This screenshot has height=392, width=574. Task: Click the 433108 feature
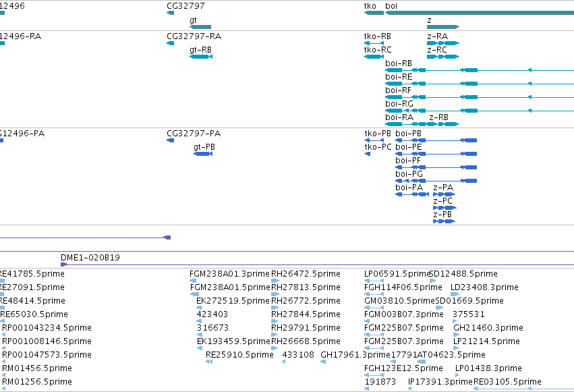pyautogui.click(x=284, y=362)
